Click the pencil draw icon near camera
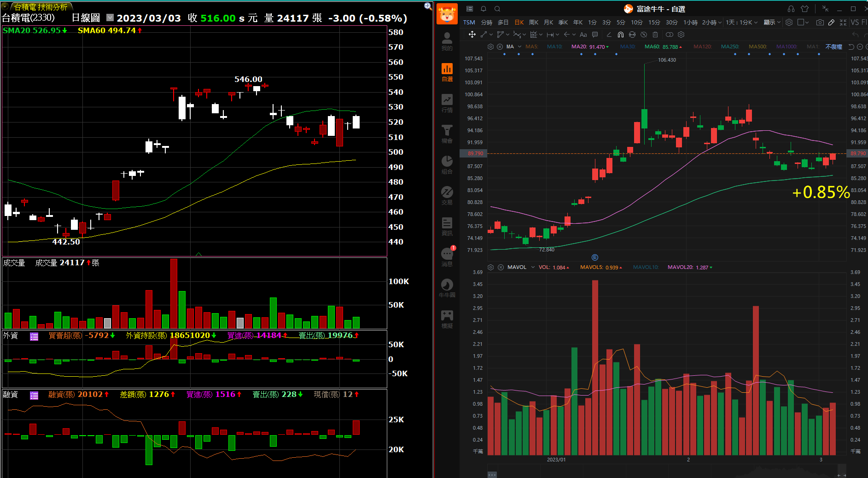The width and height of the screenshot is (868, 478). tap(831, 22)
